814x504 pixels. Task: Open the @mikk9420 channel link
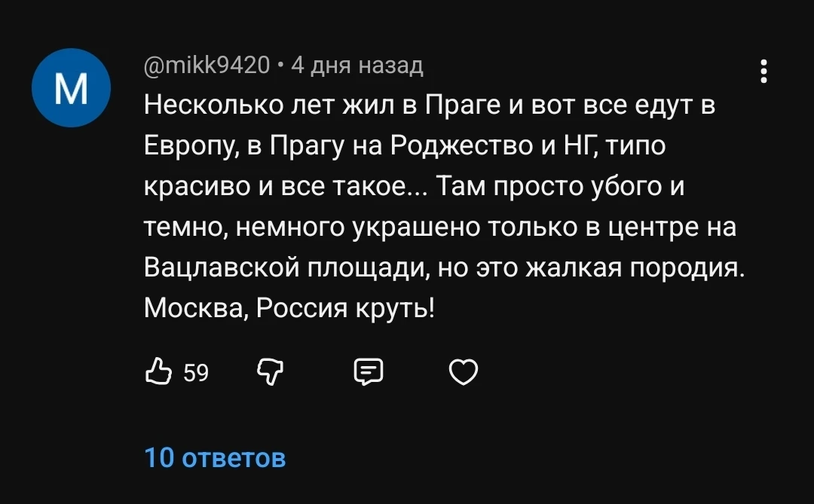[x=207, y=67]
